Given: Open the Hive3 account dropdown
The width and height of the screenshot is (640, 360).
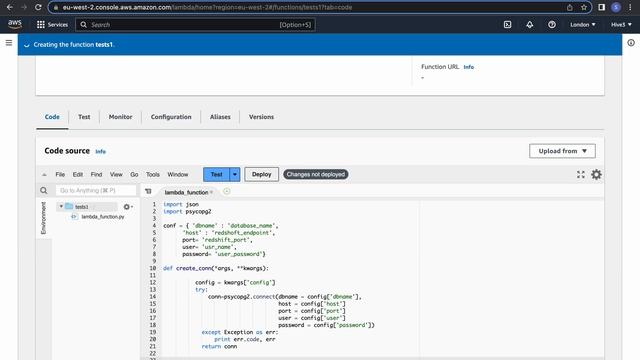Looking at the screenshot, I should point(621,24).
